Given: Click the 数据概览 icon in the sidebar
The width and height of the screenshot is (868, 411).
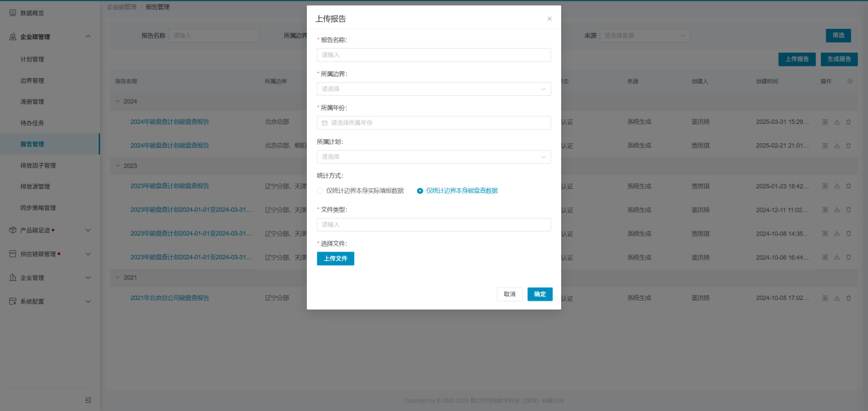Looking at the screenshot, I should [x=12, y=13].
